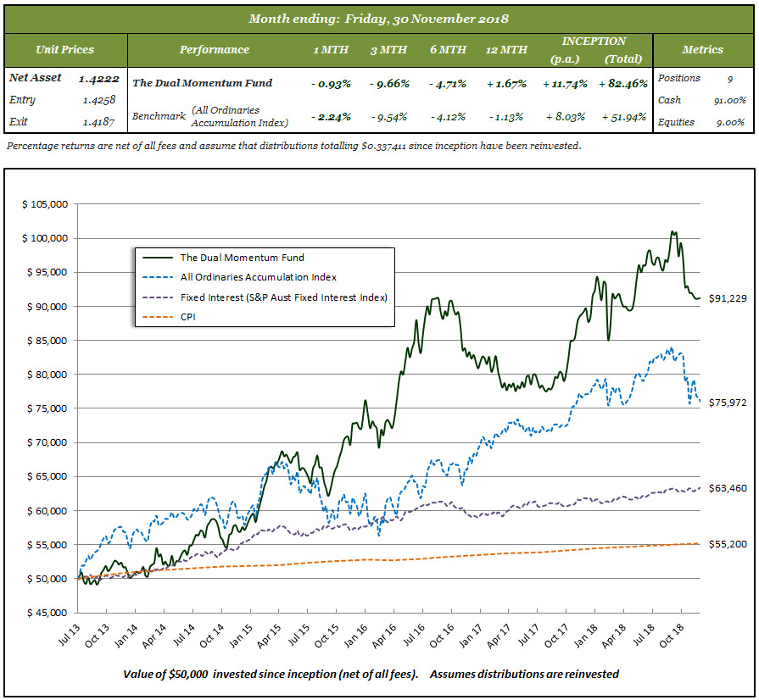Select the Performance header cell
759x700 pixels.
214,49
